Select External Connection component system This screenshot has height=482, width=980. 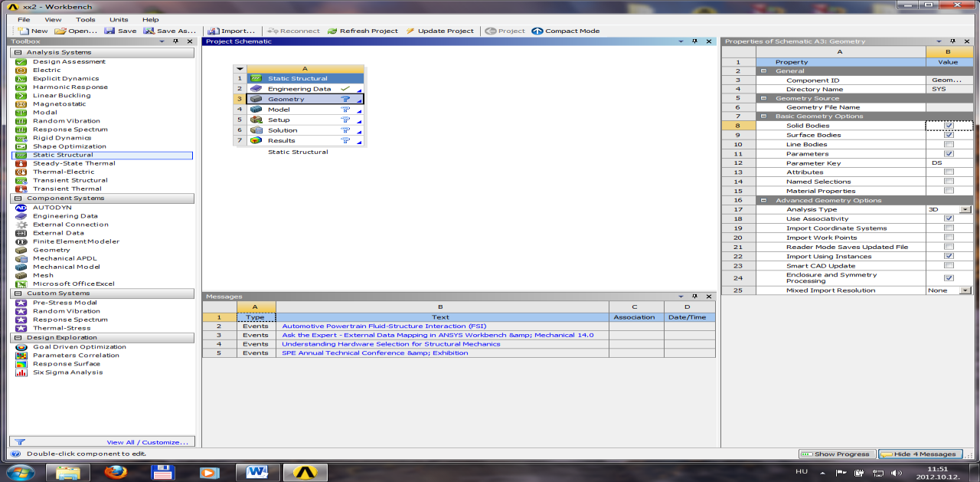coord(70,225)
